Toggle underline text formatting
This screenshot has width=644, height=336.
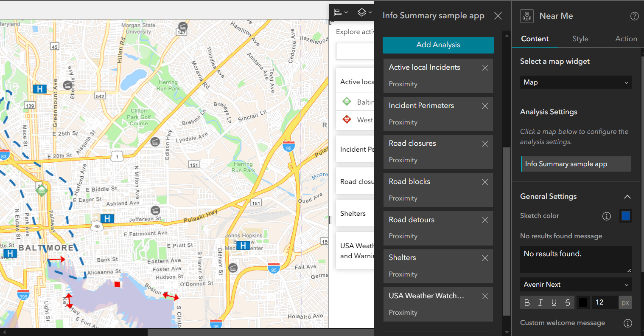(x=554, y=302)
